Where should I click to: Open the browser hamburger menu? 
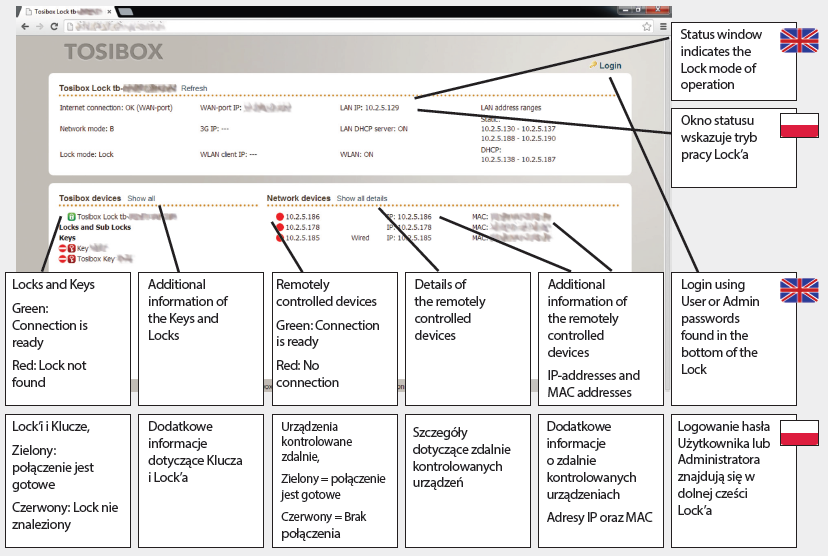(x=663, y=26)
